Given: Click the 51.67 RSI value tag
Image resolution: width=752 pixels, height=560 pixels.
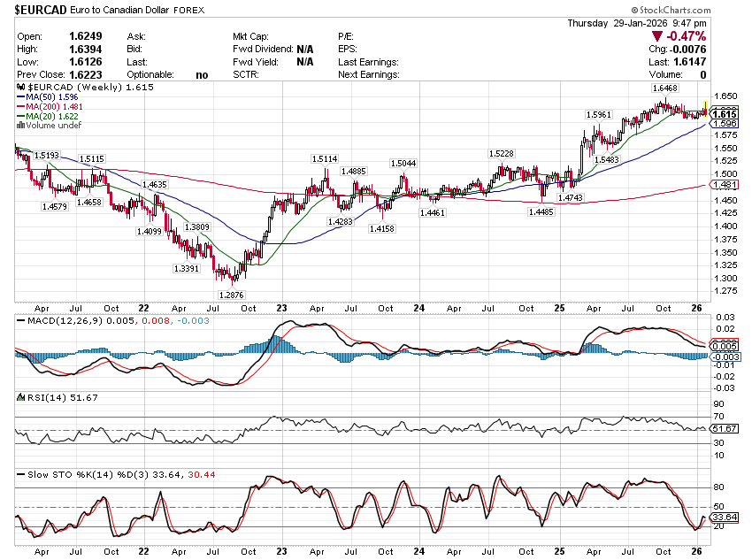Looking at the screenshot, I should tap(725, 429).
